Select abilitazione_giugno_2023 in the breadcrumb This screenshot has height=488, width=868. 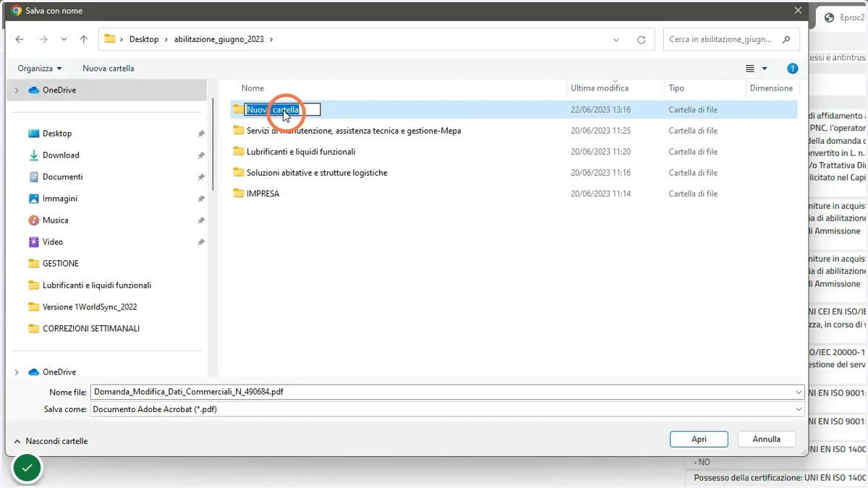click(x=219, y=39)
